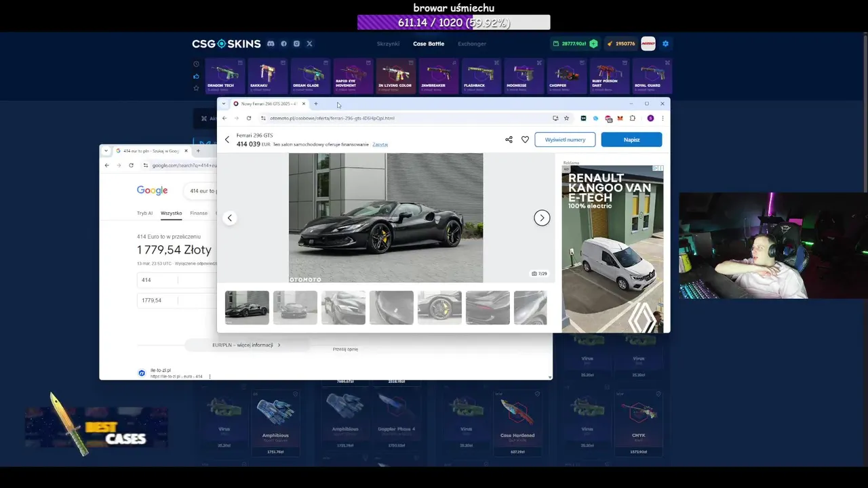Click the Sakkaku skin card

tap(268, 76)
